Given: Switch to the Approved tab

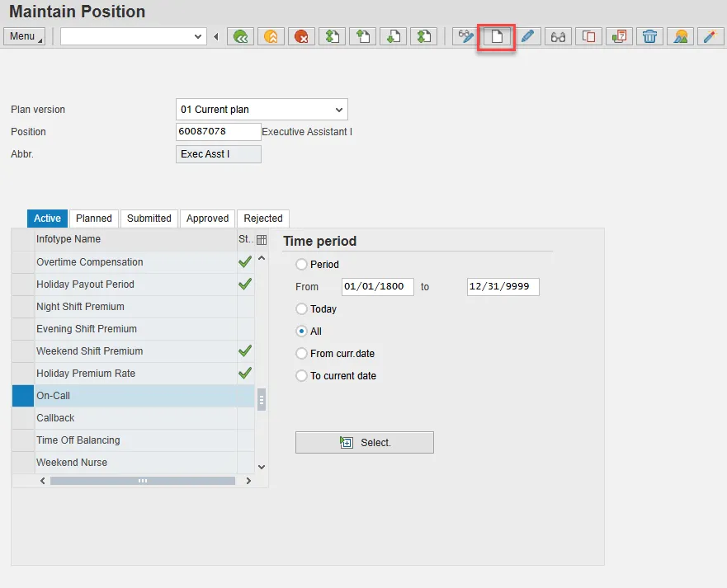Looking at the screenshot, I should (208, 219).
